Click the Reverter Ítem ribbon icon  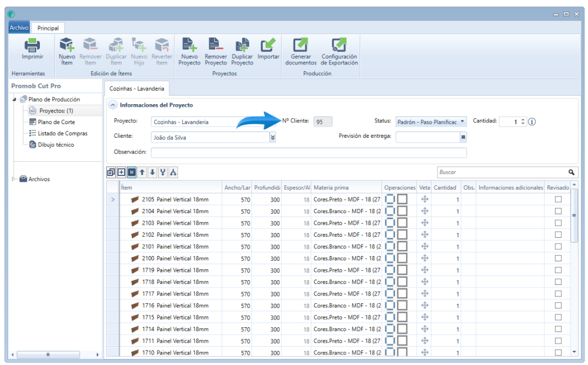162,45
